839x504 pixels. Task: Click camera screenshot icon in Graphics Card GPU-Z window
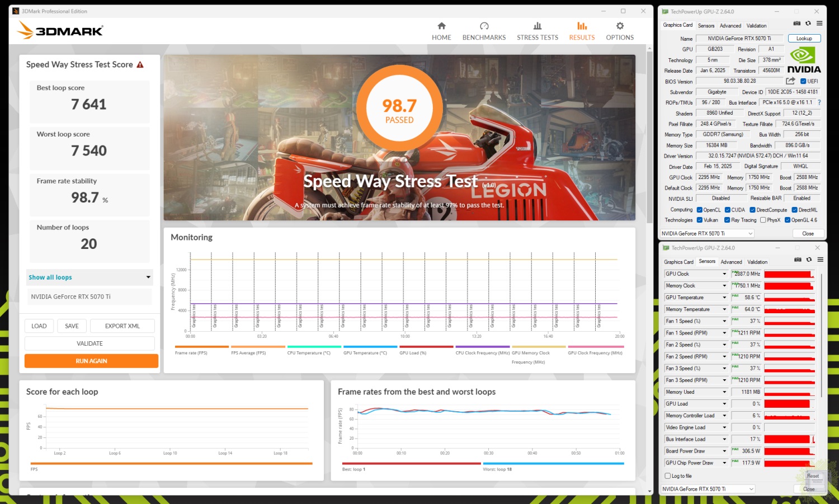tap(797, 23)
